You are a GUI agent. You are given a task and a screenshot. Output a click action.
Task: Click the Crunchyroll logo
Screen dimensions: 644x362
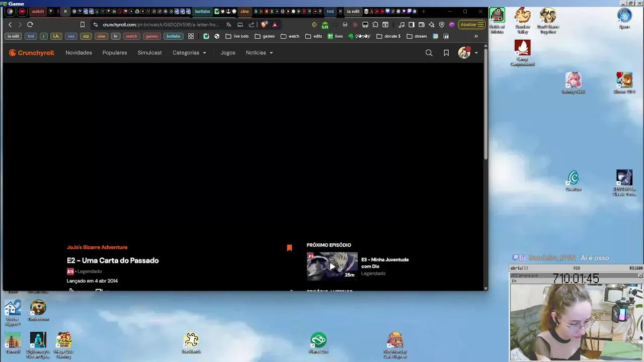(x=32, y=53)
